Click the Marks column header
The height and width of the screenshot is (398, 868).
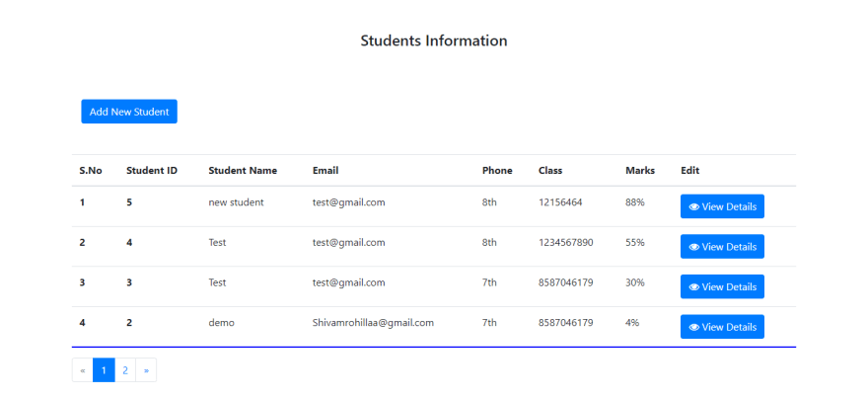[x=640, y=171]
